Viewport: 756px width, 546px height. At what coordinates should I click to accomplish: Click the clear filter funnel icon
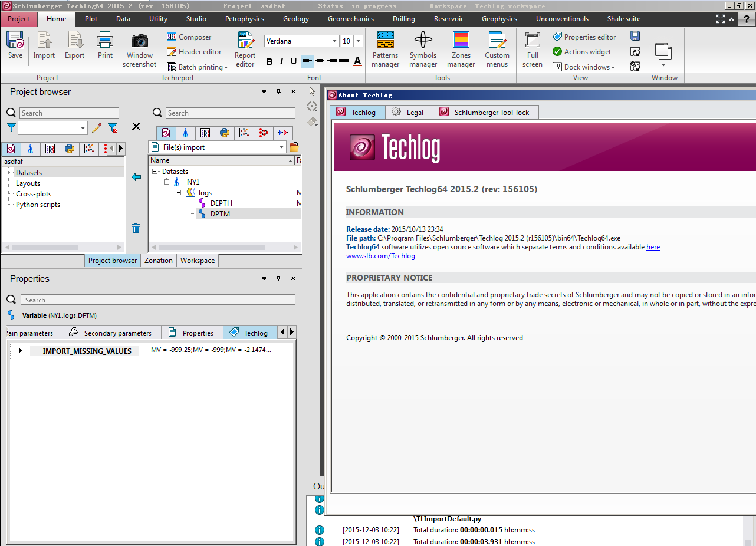tap(113, 127)
